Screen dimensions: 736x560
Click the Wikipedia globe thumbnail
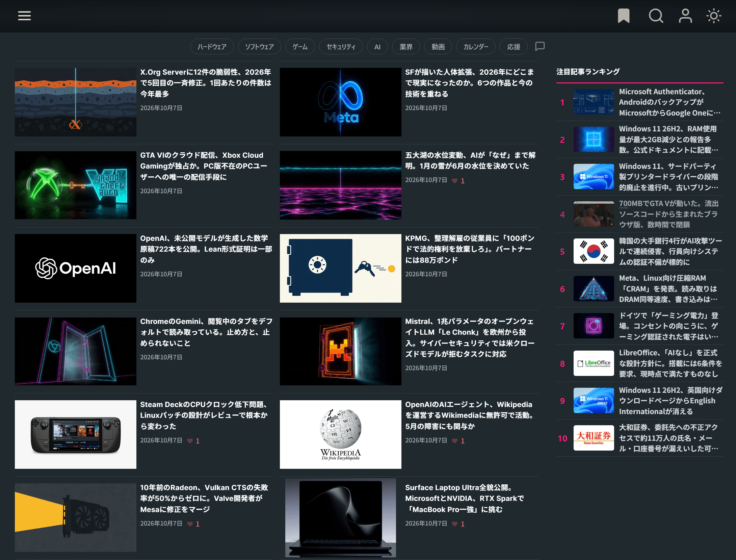click(340, 434)
